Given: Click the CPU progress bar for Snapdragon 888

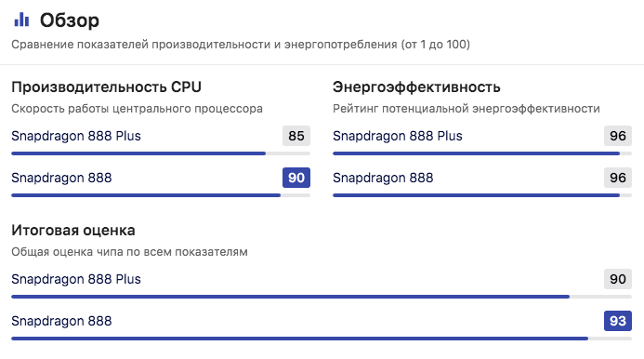Looking at the screenshot, I should 161,195.
